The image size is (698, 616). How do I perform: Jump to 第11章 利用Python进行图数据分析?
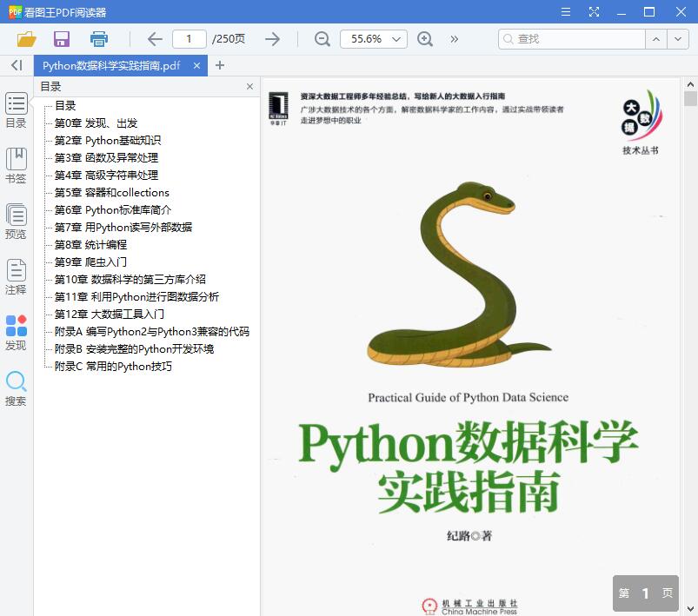(136, 296)
